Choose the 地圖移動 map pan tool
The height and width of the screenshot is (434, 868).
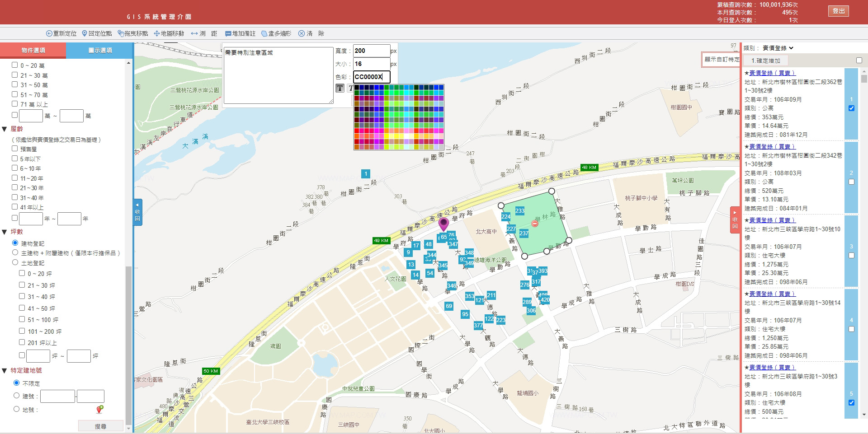point(169,33)
